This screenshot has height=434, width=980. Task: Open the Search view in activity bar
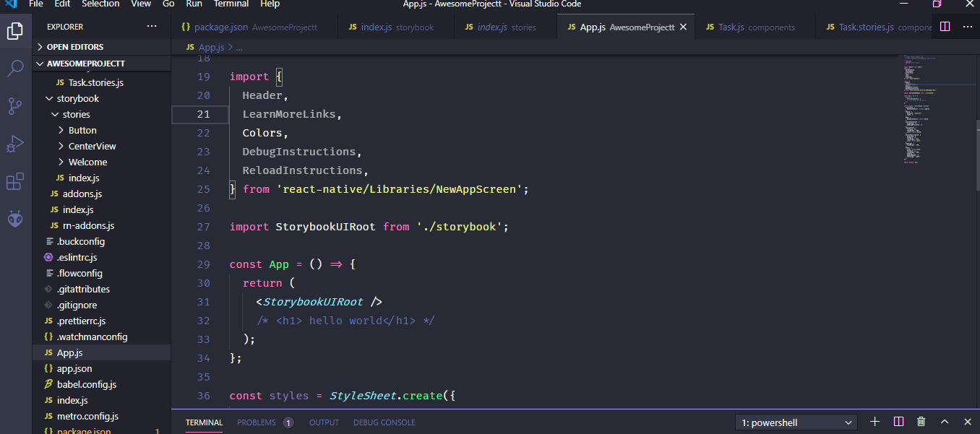point(15,69)
